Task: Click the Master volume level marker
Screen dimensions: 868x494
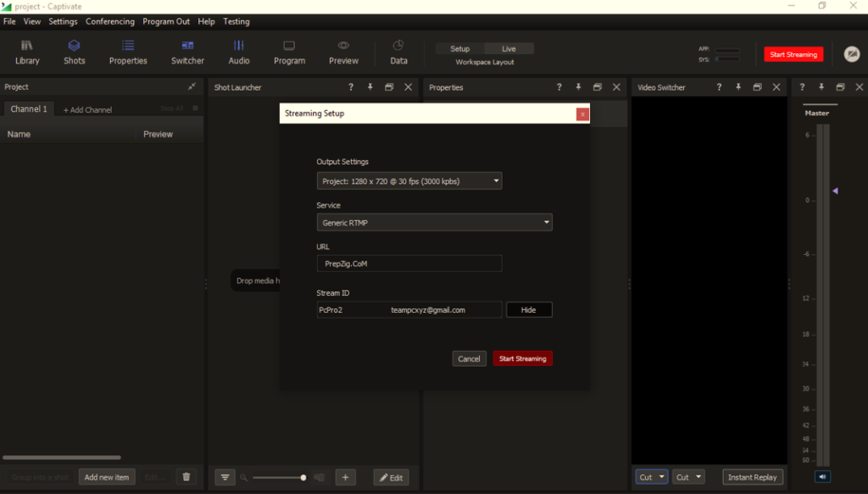Action: 835,191
